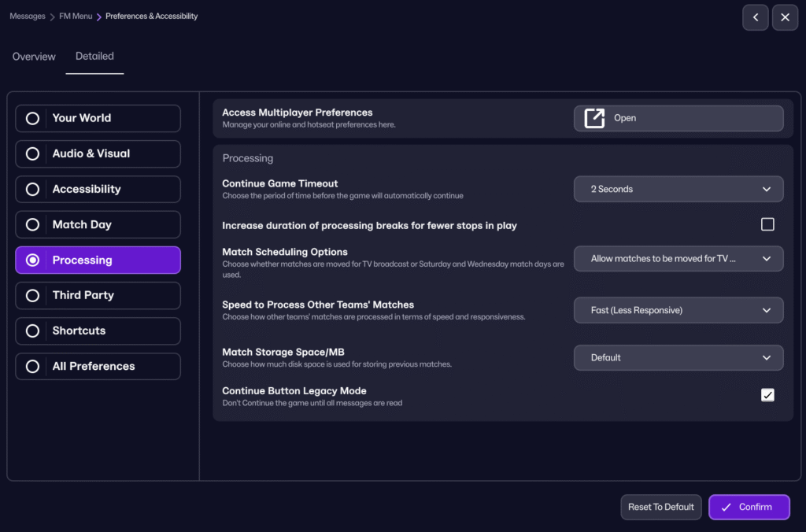Click the external-link icon beside Open

(594, 118)
